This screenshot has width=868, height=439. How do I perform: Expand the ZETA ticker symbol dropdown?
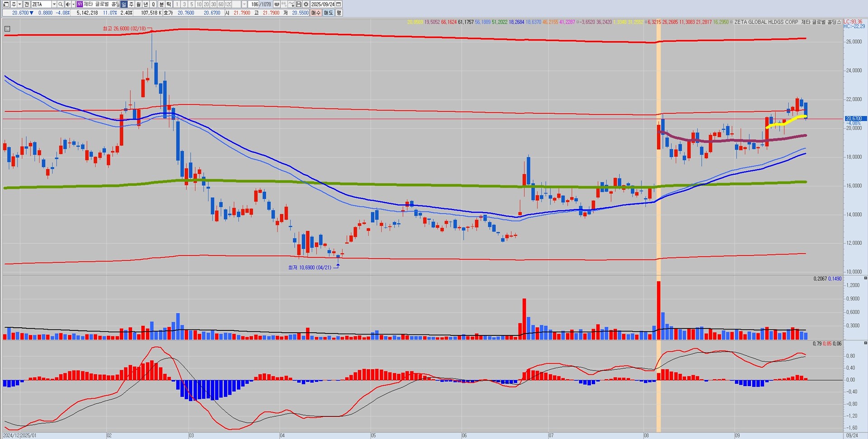pos(54,4)
